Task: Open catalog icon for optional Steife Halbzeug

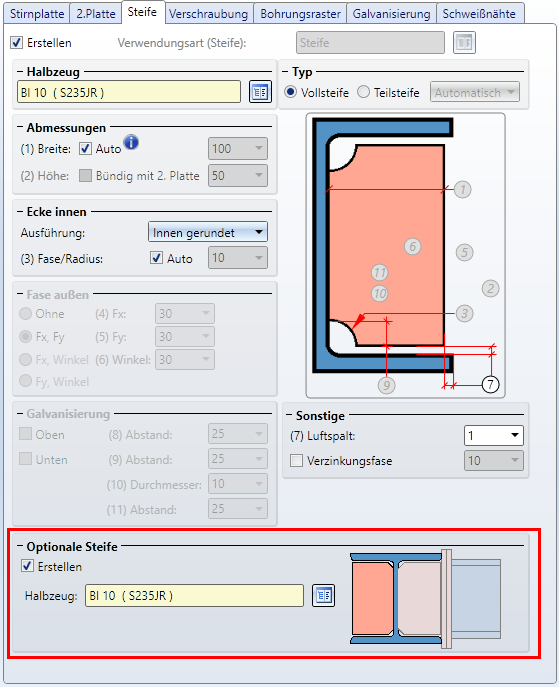Action: click(x=323, y=595)
